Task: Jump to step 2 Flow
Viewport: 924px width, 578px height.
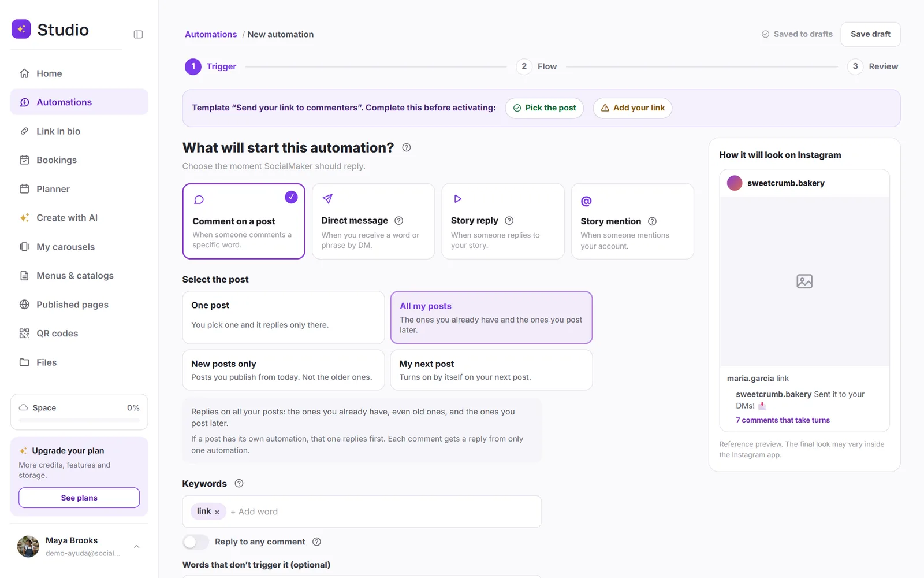Action: pos(537,66)
